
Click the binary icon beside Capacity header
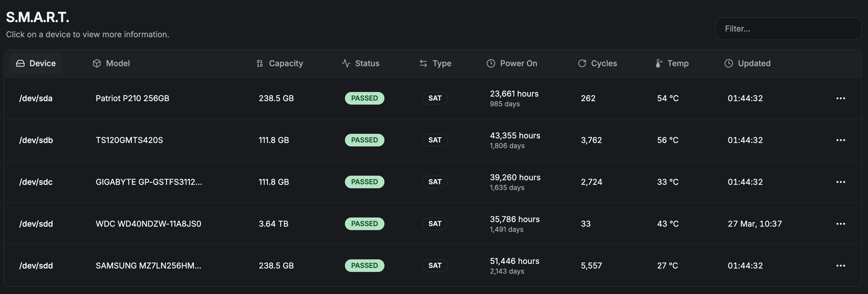point(260,63)
